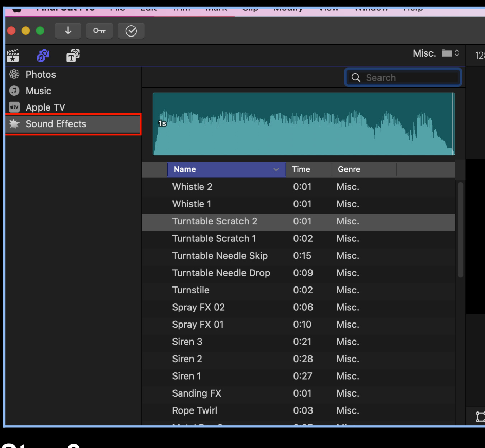Sort by the Time column header
This screenshot has height=448, width=485.
click(x=309, y=169)
